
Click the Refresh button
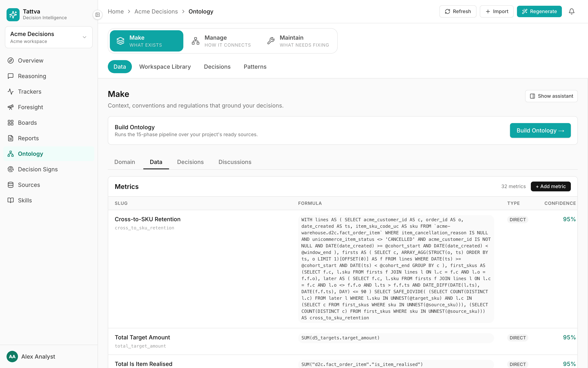[x=458, y=11]
